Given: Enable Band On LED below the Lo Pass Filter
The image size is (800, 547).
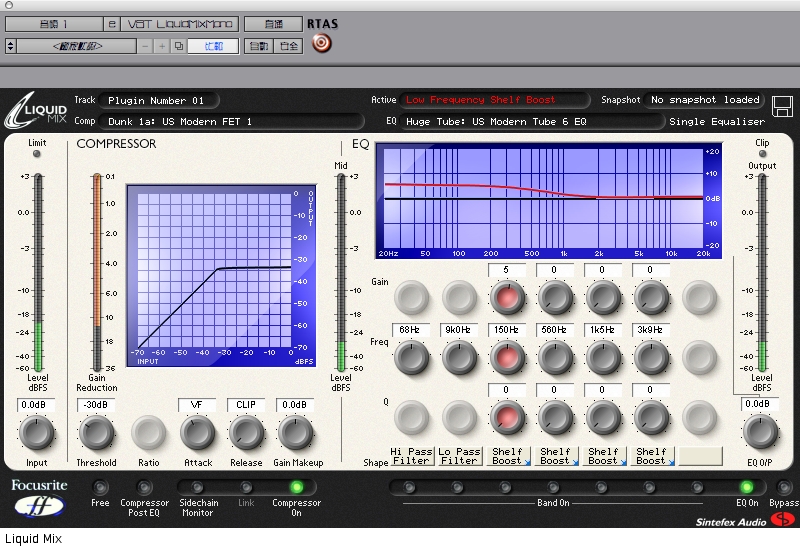Looking at the screenshot, I should click(457, 487).
